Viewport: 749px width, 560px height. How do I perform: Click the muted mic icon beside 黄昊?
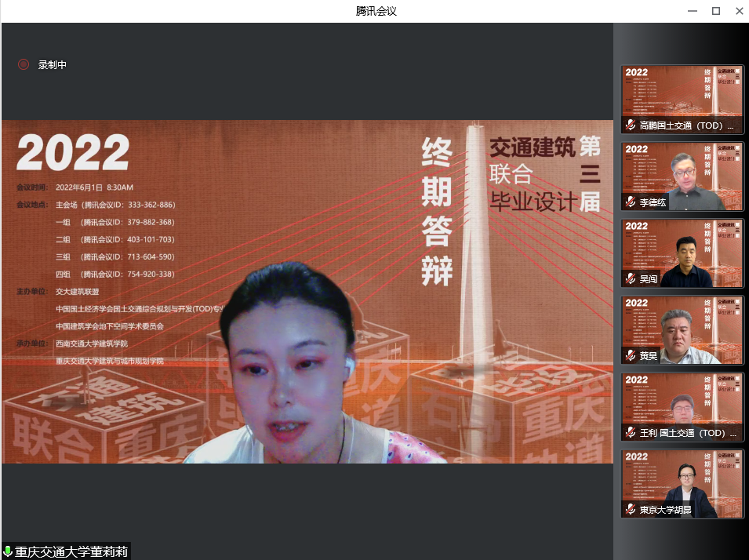[630, 356]
